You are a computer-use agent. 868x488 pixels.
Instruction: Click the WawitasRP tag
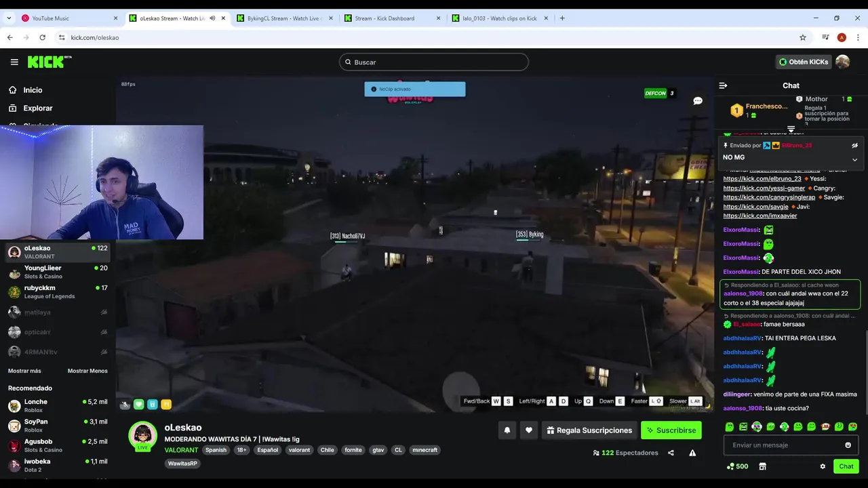tap(183, 464)
